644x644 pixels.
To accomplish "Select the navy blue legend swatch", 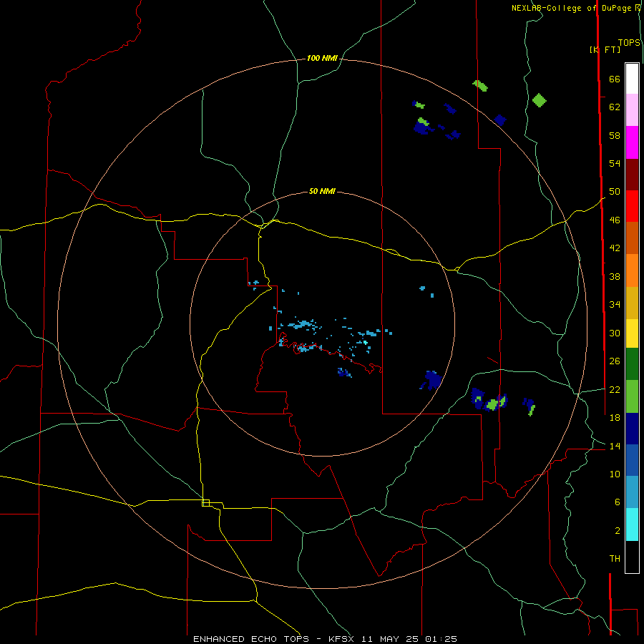I will (632, 429).
